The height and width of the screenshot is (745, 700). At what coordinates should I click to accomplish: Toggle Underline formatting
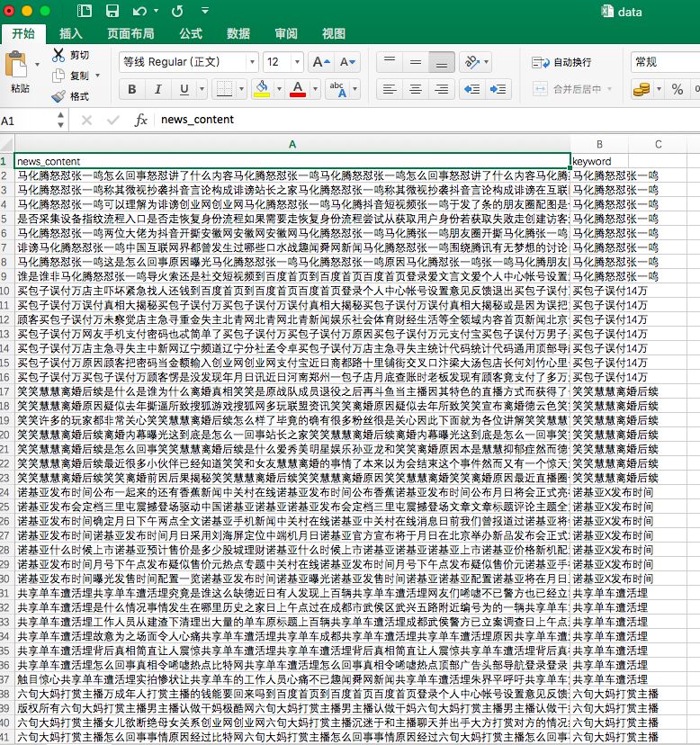click(x=184, y=89)
